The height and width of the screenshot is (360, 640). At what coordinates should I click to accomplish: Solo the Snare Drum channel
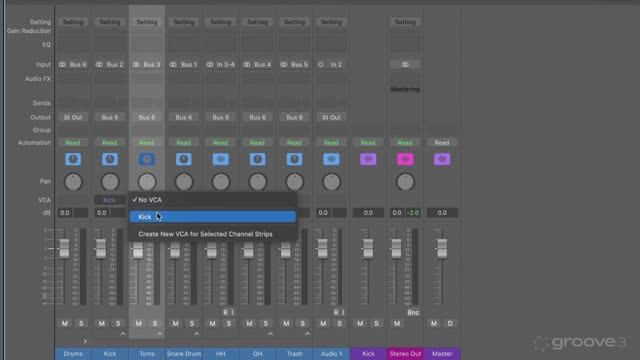point(192,323)
